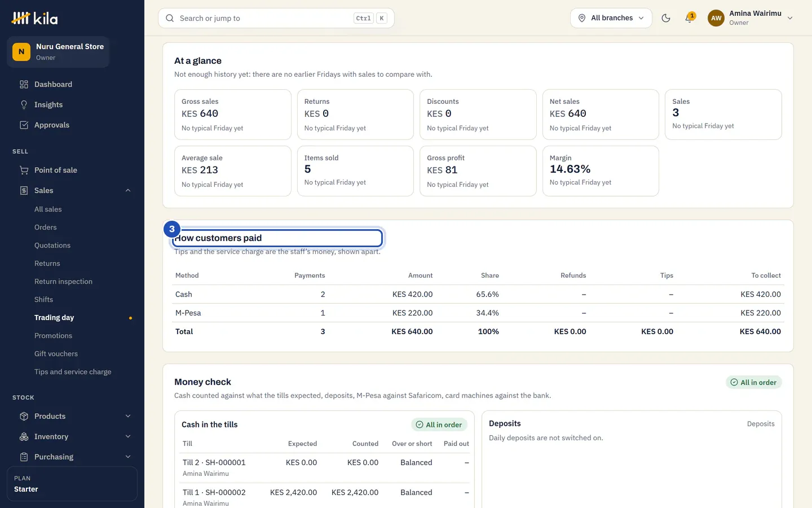Click the search magnifier icon
812x508 pixels.
click(170, 18)
